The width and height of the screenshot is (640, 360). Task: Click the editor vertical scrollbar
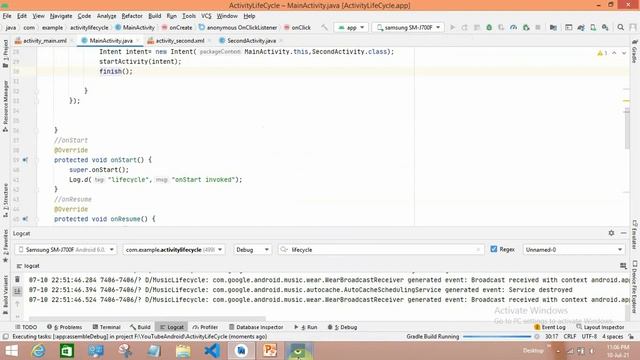[x=627, y=127]
